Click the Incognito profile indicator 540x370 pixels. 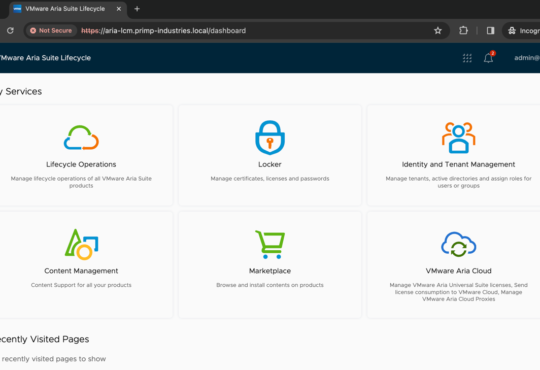pos(523,31)
